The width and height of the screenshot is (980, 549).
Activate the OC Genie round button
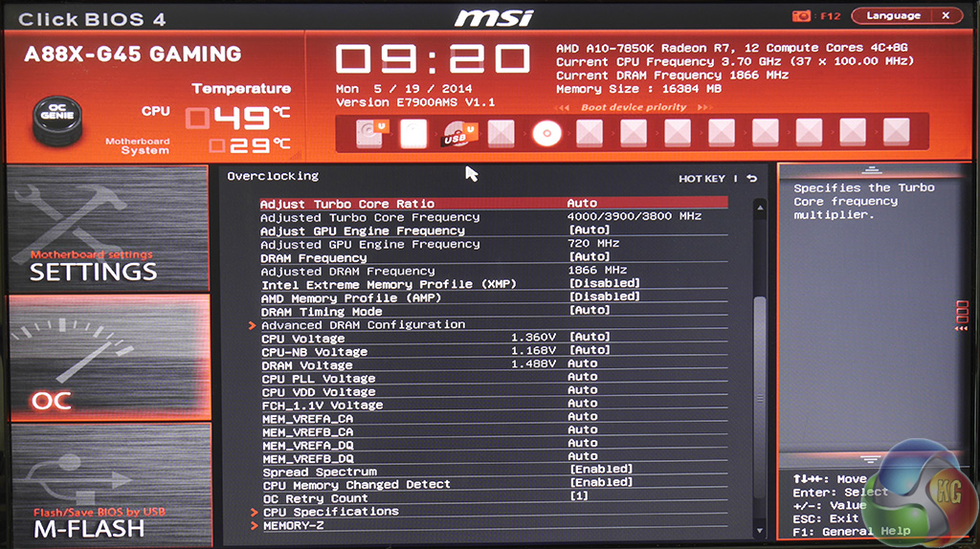(56, 121)
